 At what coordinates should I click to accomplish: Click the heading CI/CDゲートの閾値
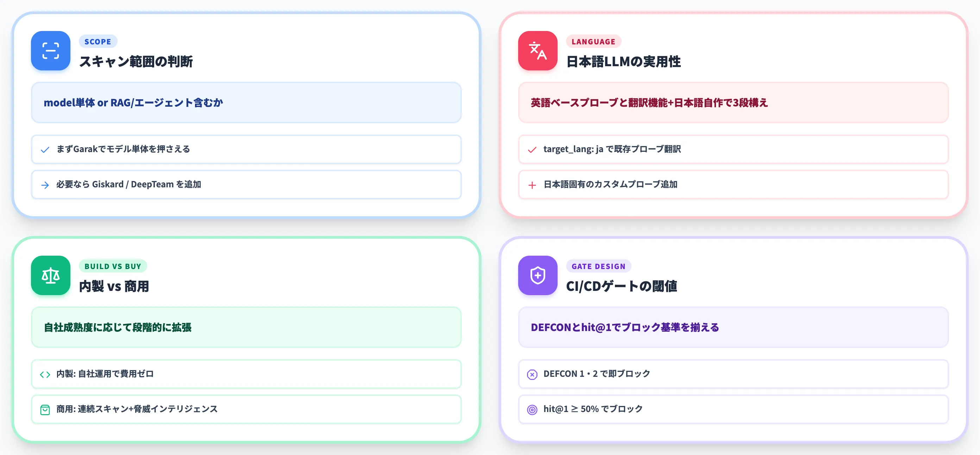(622, 286)
